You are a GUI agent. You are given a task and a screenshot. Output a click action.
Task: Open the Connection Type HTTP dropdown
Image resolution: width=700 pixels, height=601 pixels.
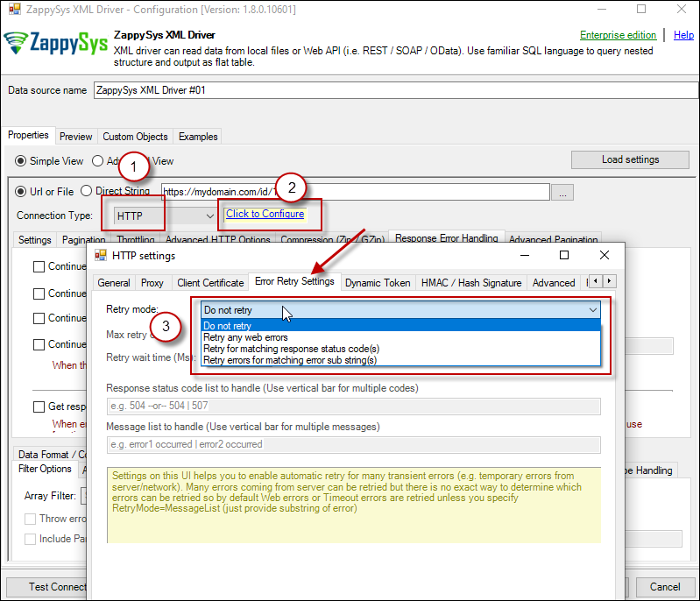(166, 216)
